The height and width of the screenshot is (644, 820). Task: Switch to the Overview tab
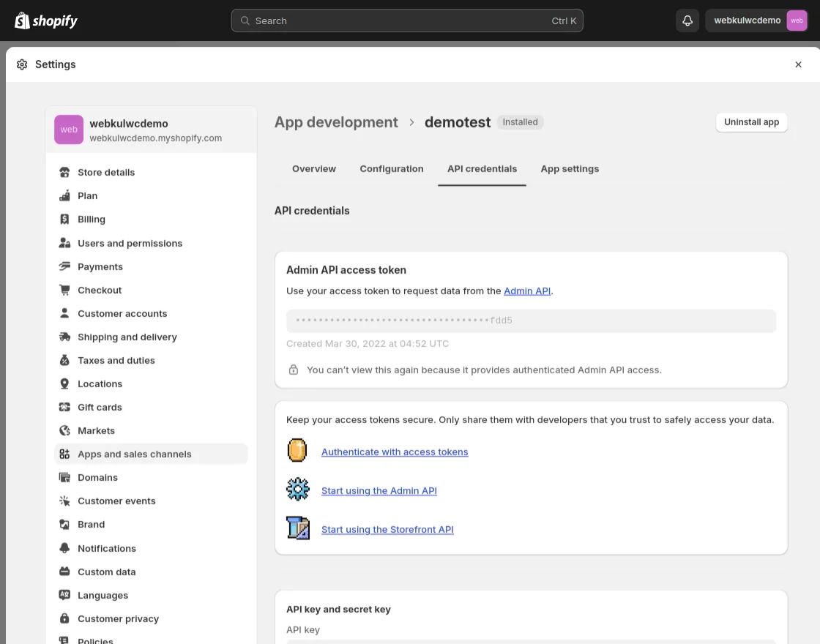coord(314,169)
